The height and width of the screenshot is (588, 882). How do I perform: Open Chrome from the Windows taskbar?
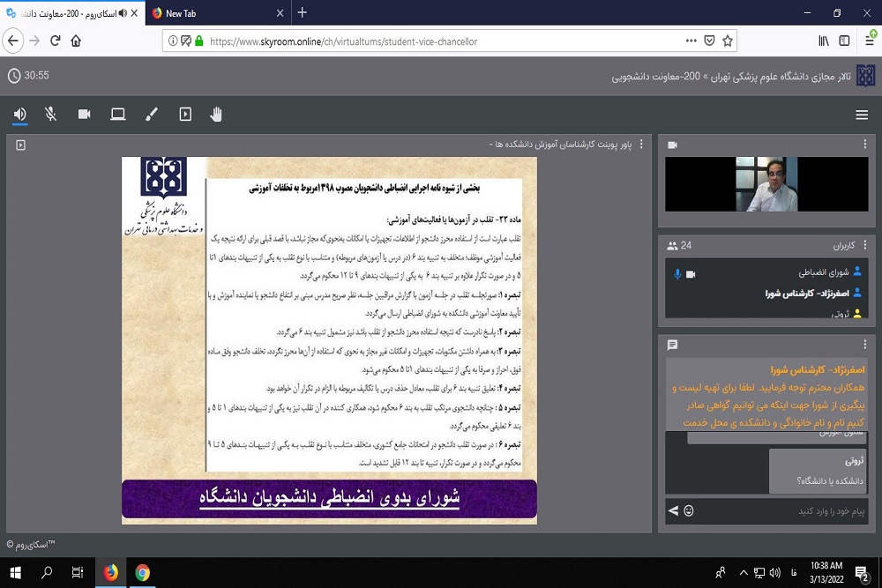point(142,573)
